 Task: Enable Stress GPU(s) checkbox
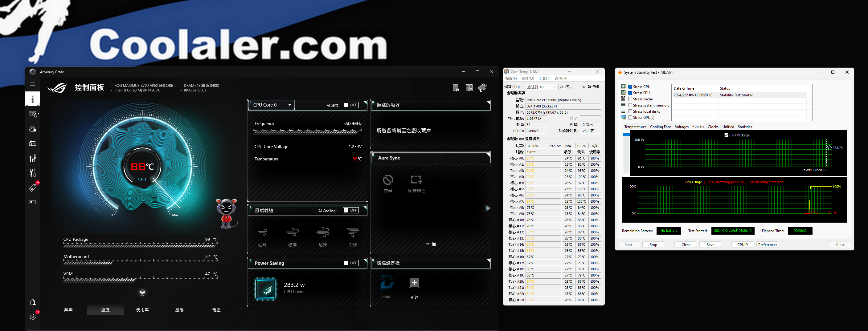pyautogui.click(x=630, y=118)
